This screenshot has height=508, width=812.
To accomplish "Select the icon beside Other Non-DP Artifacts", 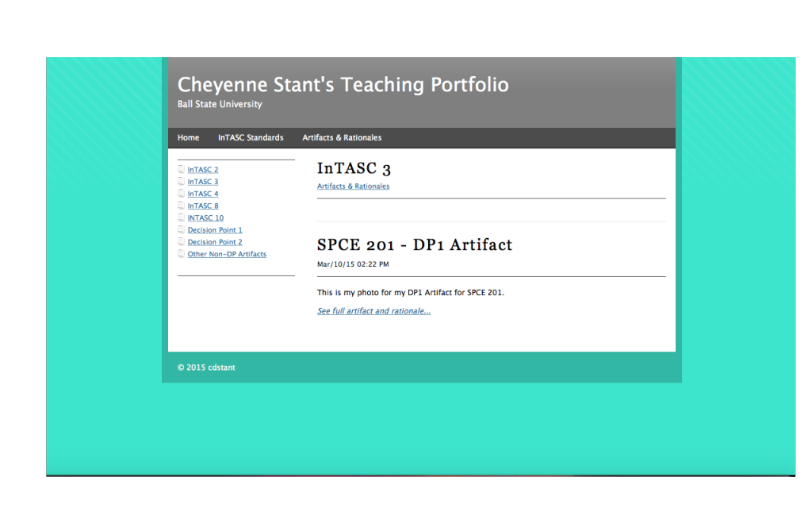I will [x=182, y=254].
